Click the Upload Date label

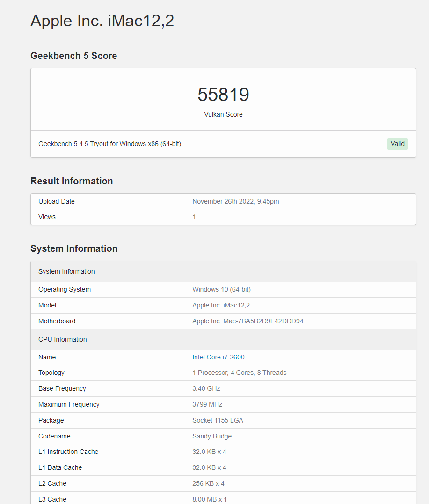(x=57, y=201)
